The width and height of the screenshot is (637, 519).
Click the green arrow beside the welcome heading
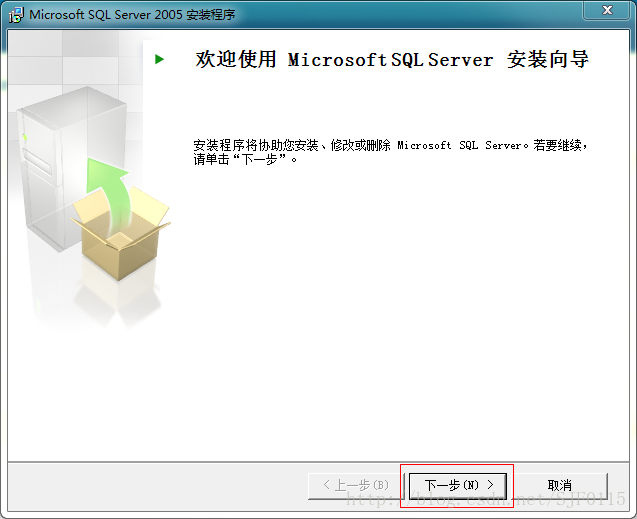(159, 59)
